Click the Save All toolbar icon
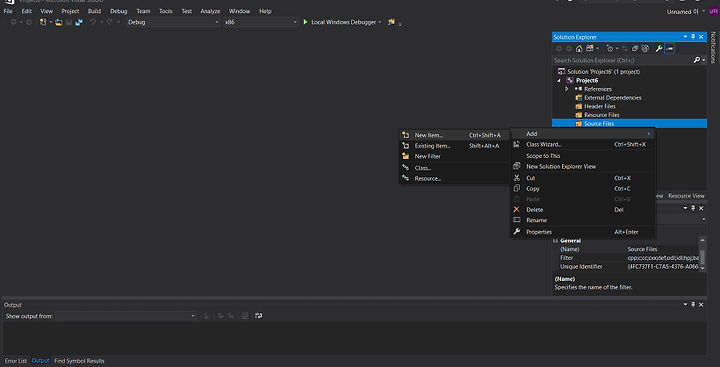Image resolution: width=720 pixels, height=367 pixels. coord(79,22)
